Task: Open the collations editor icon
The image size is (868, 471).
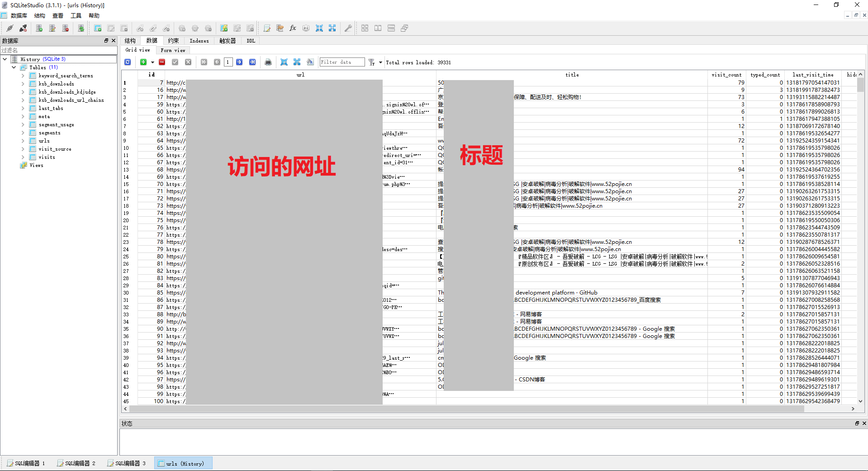Action: [306, 28]
